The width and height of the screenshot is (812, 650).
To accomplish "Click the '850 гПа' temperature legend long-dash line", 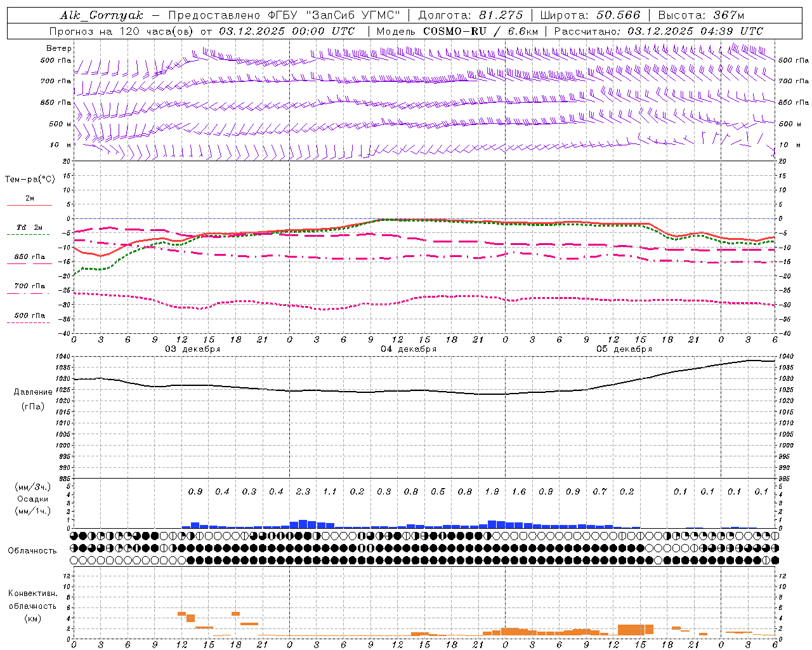I will click(x=29, y=263).
